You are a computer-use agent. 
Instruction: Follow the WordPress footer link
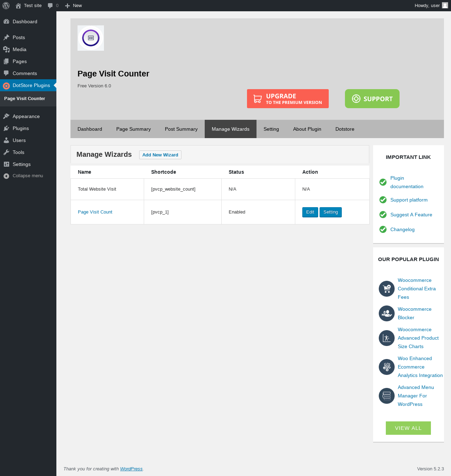click(131, 469)
